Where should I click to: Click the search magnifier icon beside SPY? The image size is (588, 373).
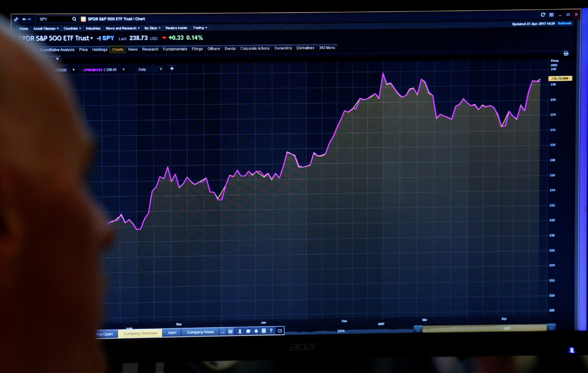74,19
